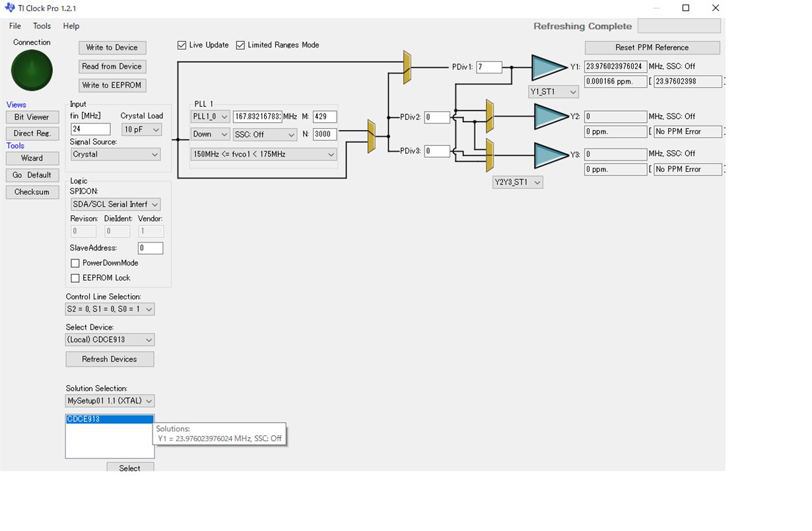Open the Select Device CDCE913 dropdown

(x=110, y=340)
